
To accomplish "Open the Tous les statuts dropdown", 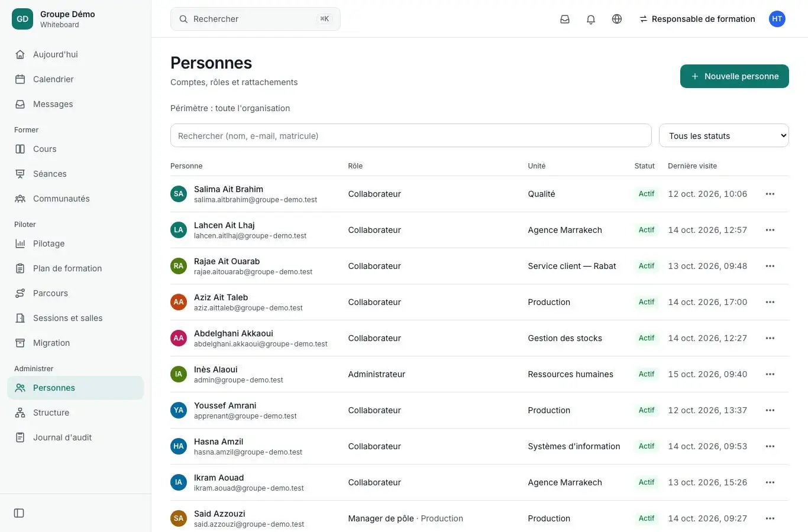I will tap(724, 135).
